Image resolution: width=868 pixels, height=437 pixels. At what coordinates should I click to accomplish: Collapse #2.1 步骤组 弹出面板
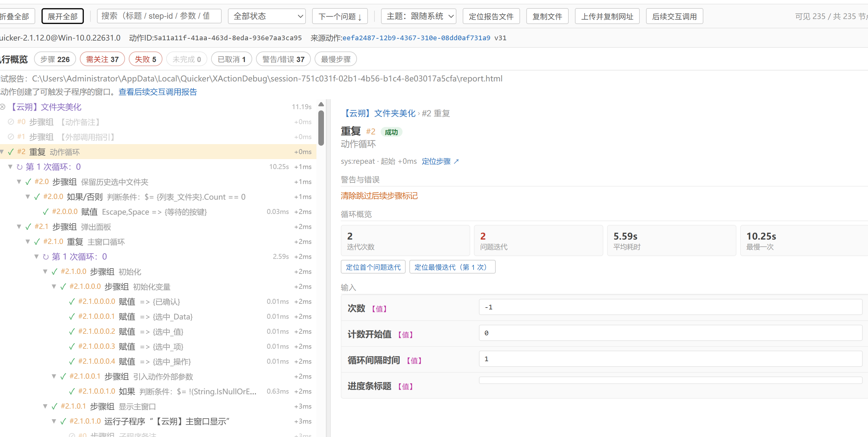19,226
